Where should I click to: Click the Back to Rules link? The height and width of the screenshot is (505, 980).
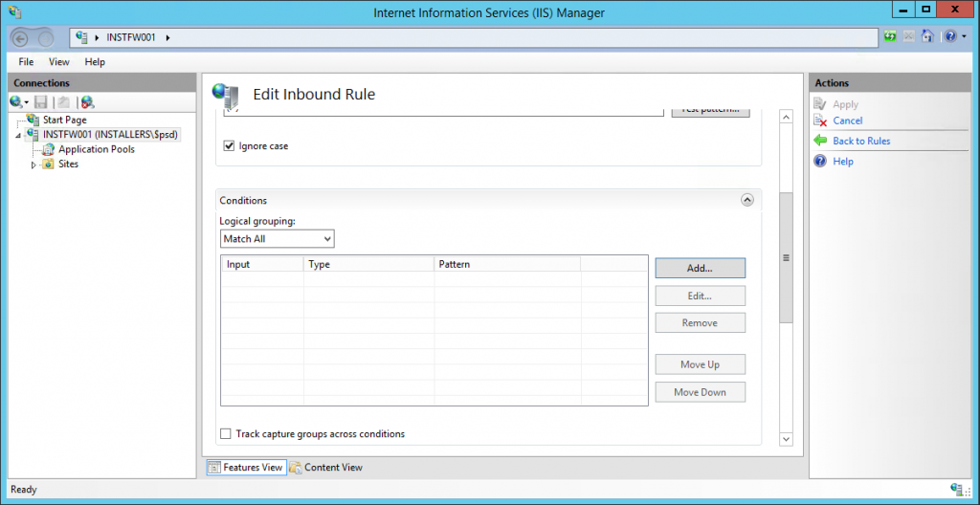click(x=861, y=142)
